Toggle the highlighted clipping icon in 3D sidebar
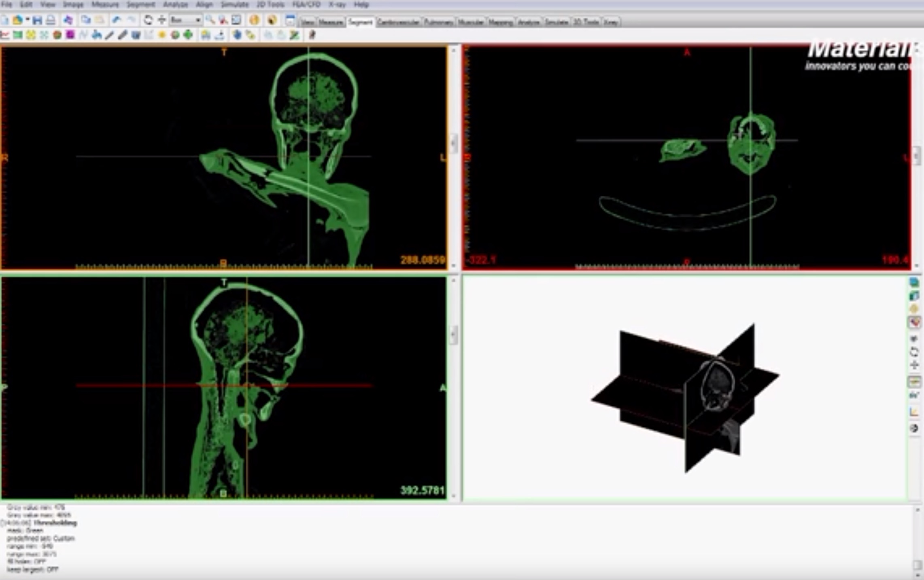The height and width of the screenshot is (580, 924). pos(914,322)
